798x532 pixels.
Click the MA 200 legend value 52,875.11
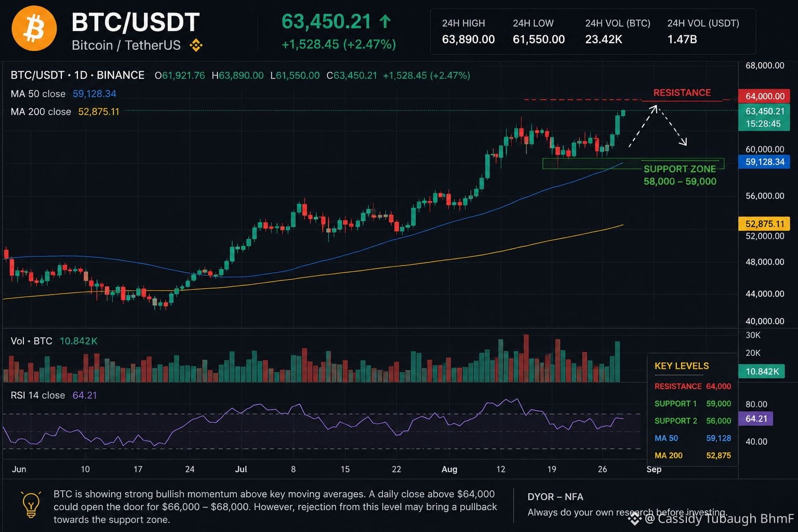[x=99, y=112]
